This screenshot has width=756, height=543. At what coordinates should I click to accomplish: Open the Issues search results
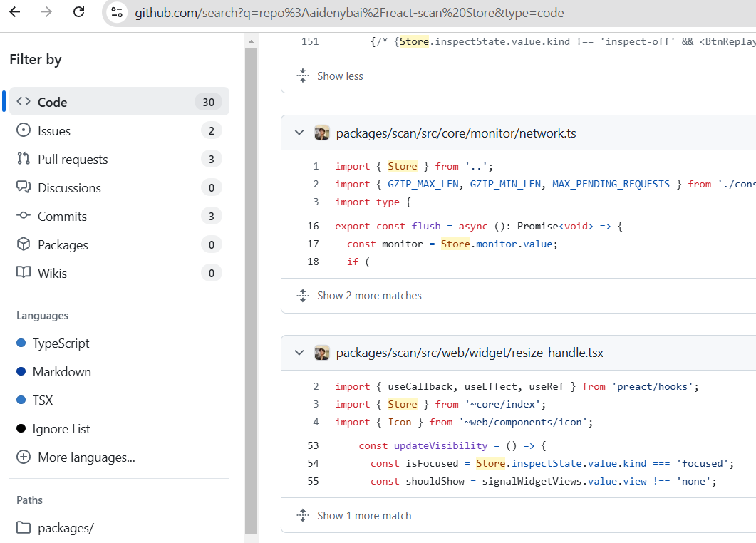click(x=53, y=130)
